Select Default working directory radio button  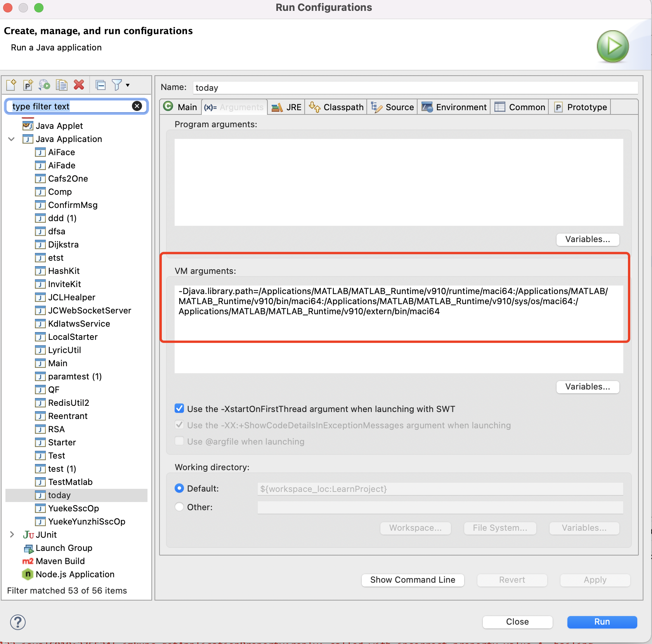coord(179,488)
